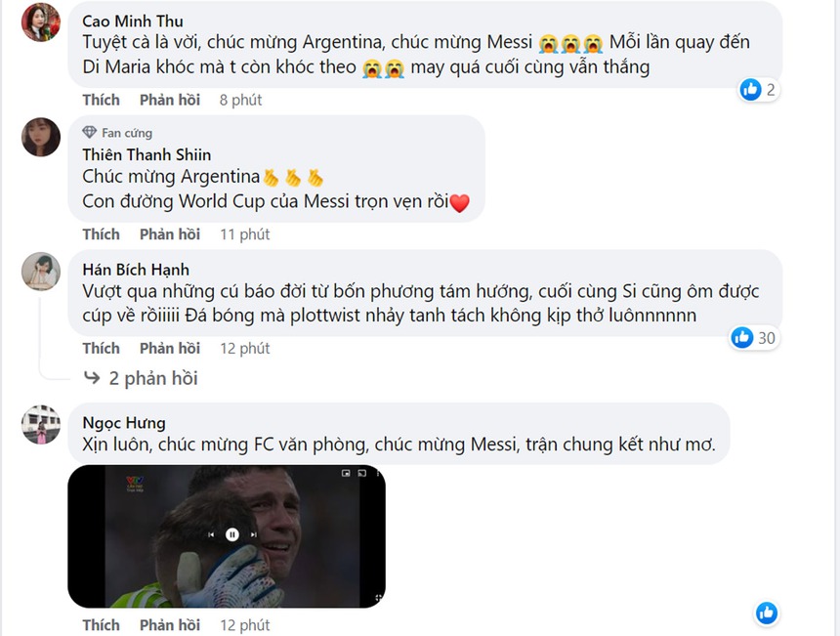View the 30 likes on Hán Bích Hạnh's comment

pyautogui.click(x=752, y=338)
